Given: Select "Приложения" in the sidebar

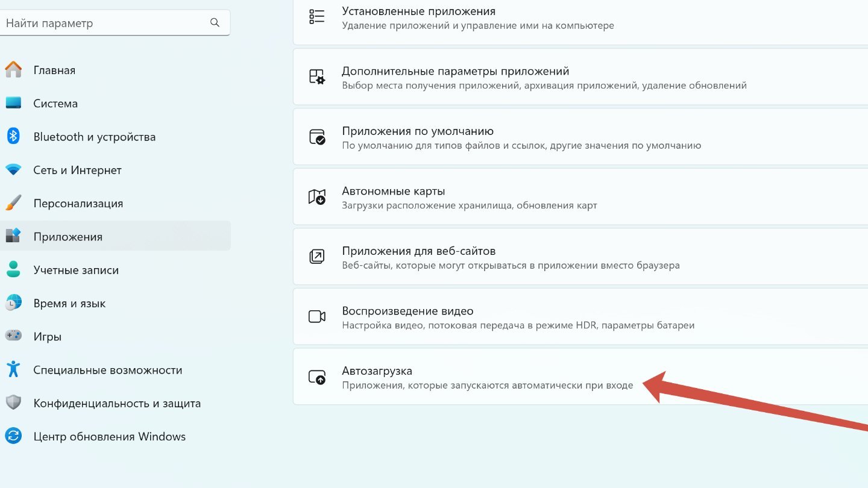Looking at the screenshot, I should [115, 236].
